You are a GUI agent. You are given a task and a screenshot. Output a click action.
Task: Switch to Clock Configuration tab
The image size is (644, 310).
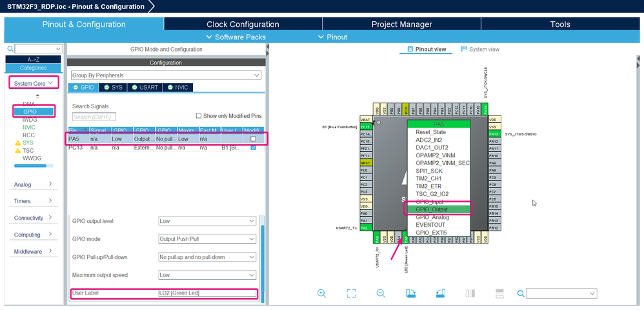243,24
